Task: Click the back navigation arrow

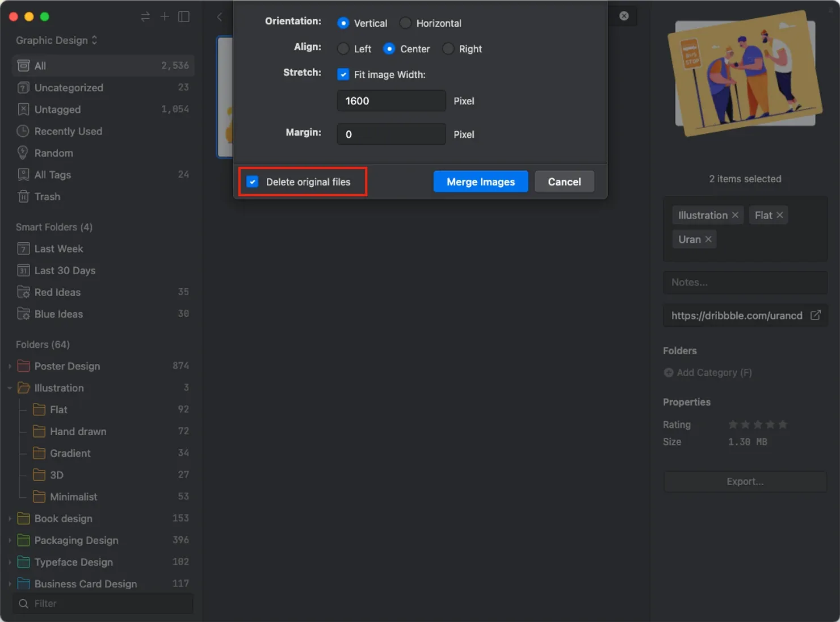Action: (x=220, y=16)
